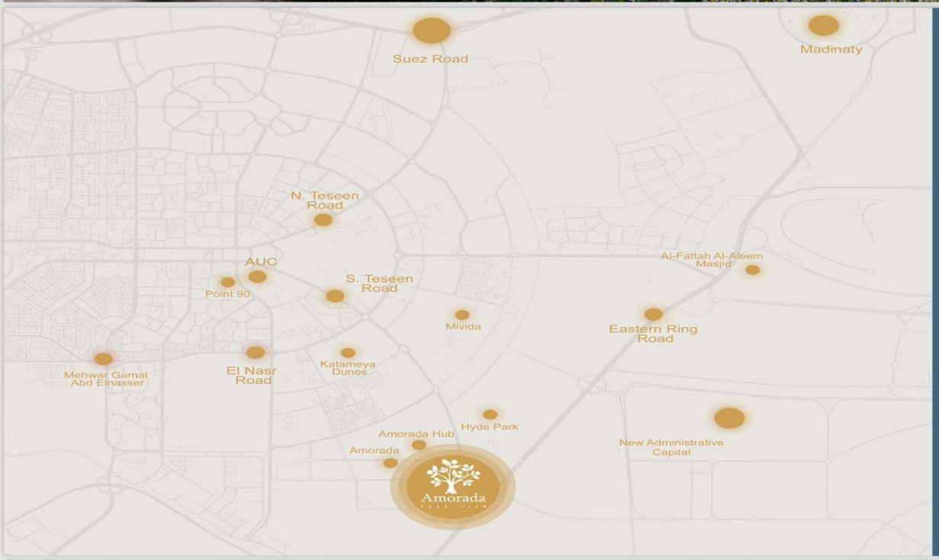Click the "N. Teseen Road" label

[325, 200]
